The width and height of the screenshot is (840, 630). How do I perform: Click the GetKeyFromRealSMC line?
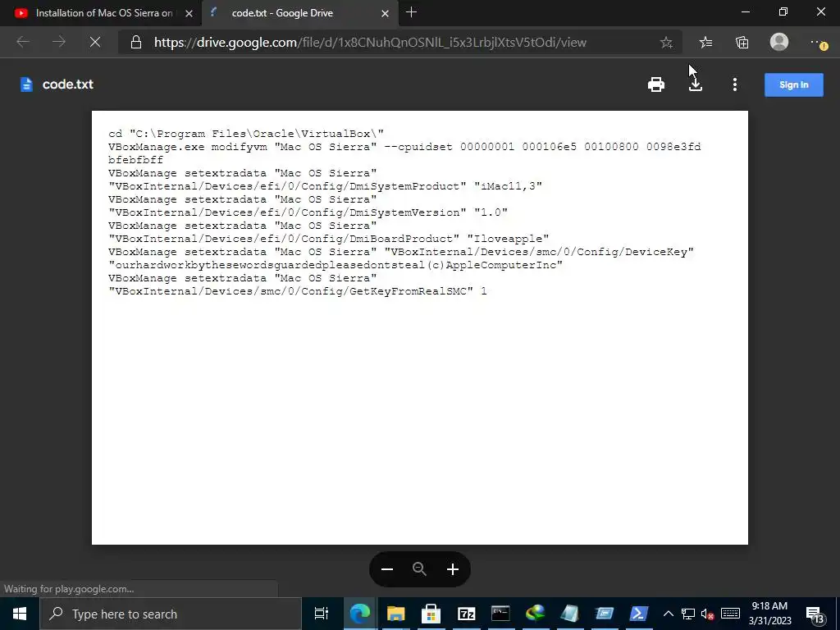tap(297, 291)
